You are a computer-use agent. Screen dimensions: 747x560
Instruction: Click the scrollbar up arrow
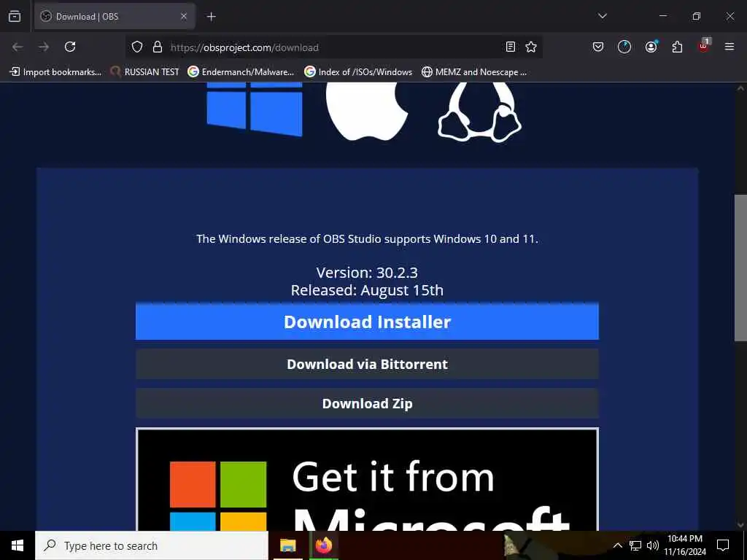click(740, 88)
